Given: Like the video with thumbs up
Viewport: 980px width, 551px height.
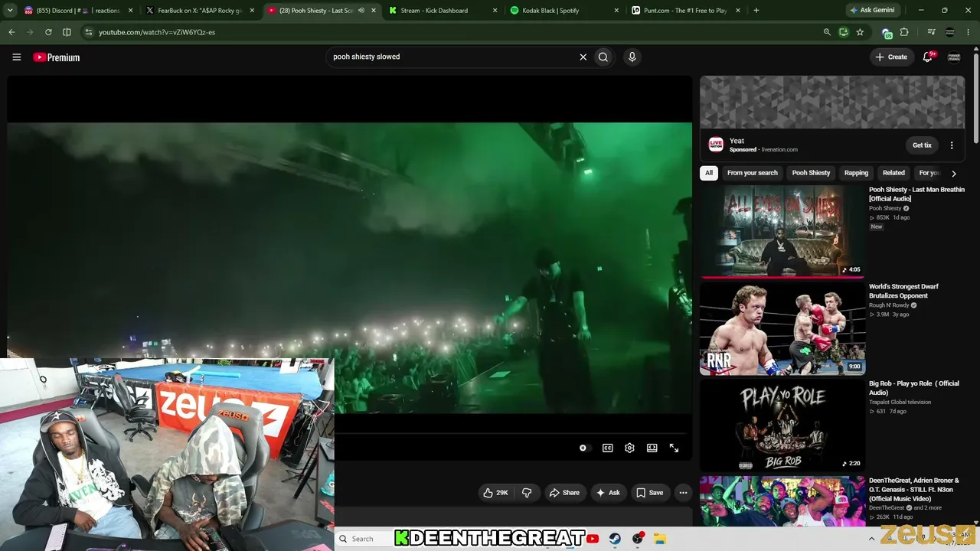Looking at the screenshot, I should (495, 493).
